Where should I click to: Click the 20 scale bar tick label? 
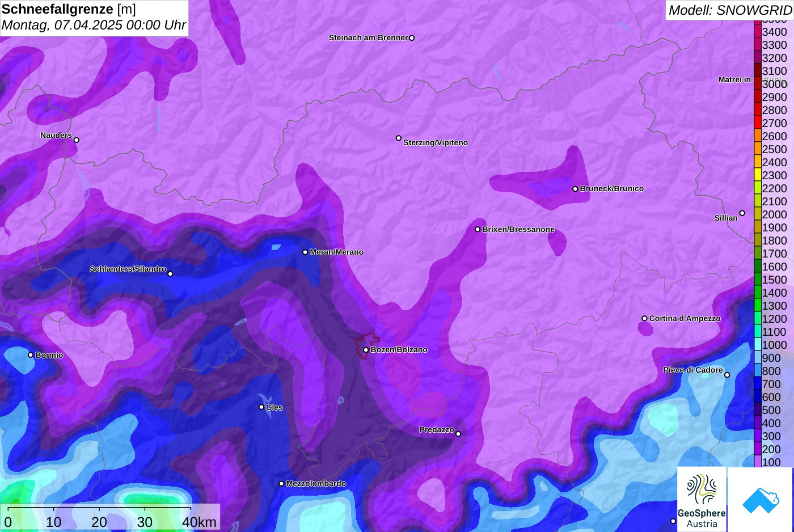point(99,522)
